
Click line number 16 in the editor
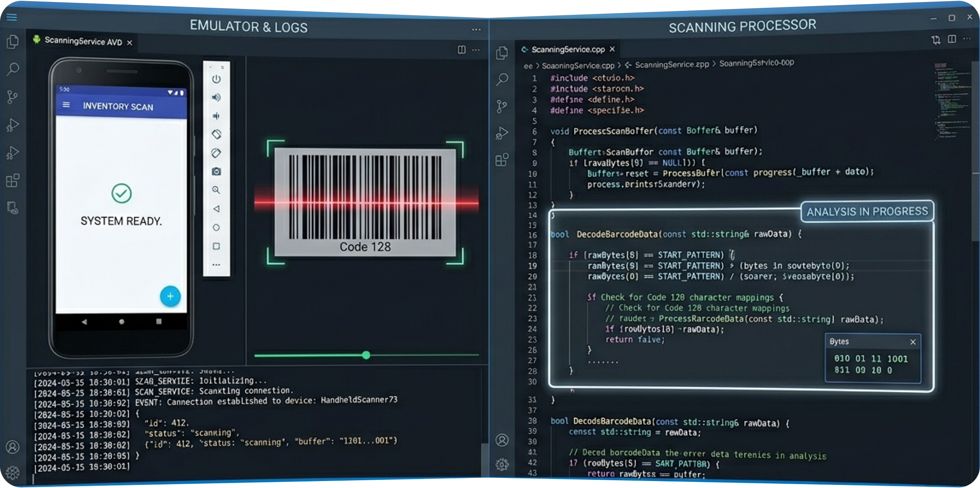point(532,235)
